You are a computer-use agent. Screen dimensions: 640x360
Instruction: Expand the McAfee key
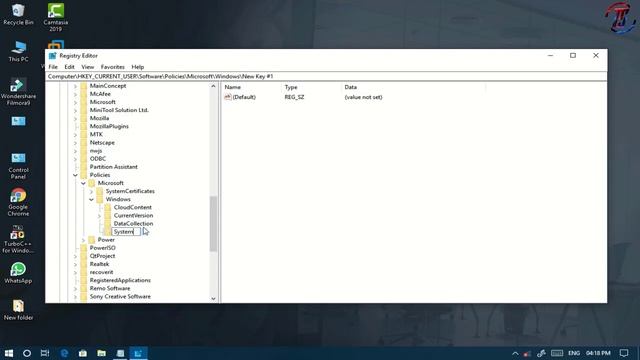75,94
